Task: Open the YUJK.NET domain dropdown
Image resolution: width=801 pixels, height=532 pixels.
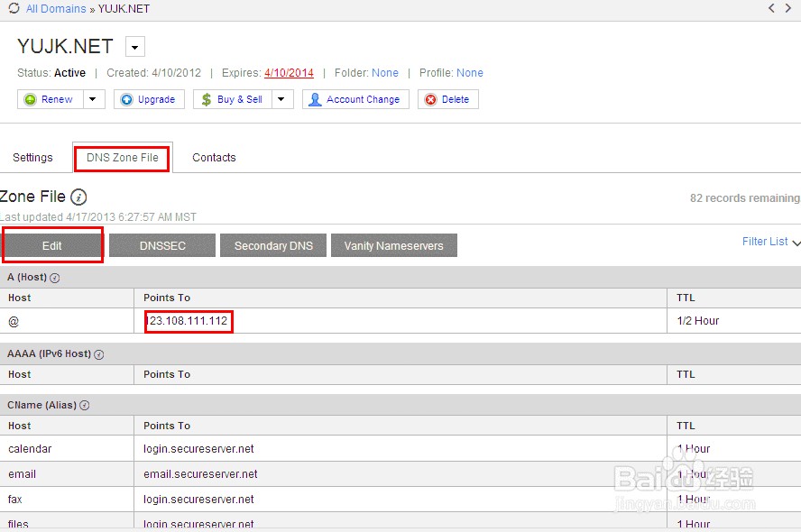Action: point(135,47)
